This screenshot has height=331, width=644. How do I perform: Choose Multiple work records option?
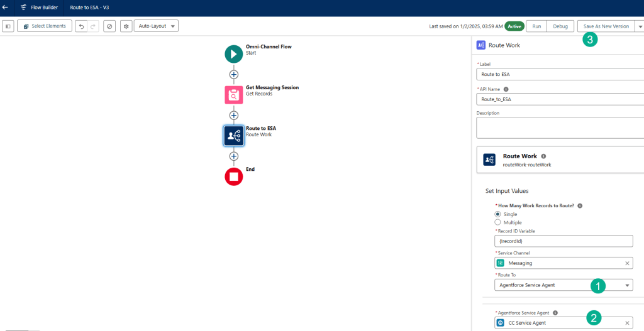tap(498, 222)
